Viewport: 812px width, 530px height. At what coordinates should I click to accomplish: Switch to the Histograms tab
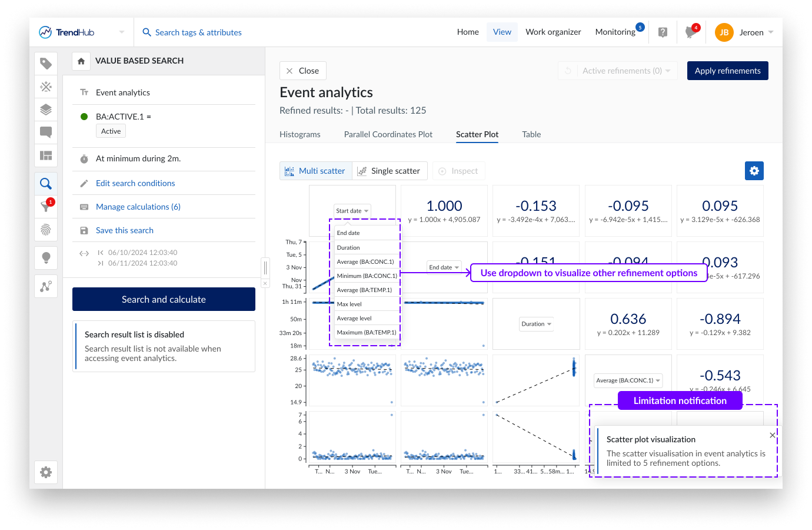point(299,134)
